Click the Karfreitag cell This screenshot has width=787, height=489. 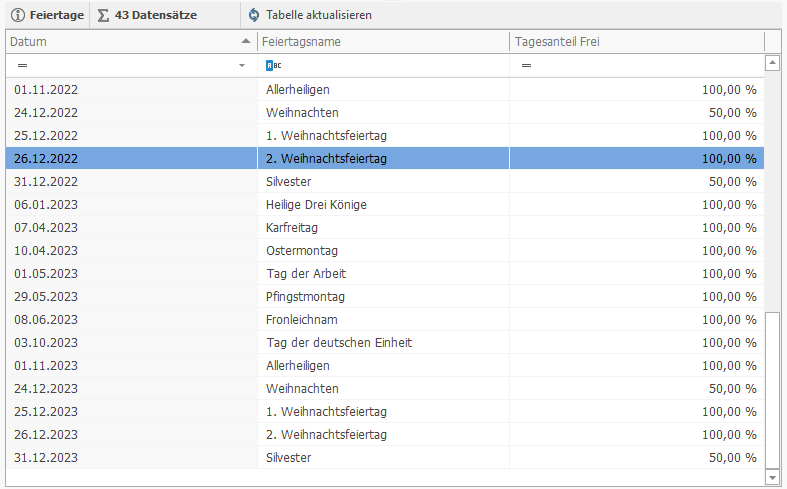click(x=383, y=227)
